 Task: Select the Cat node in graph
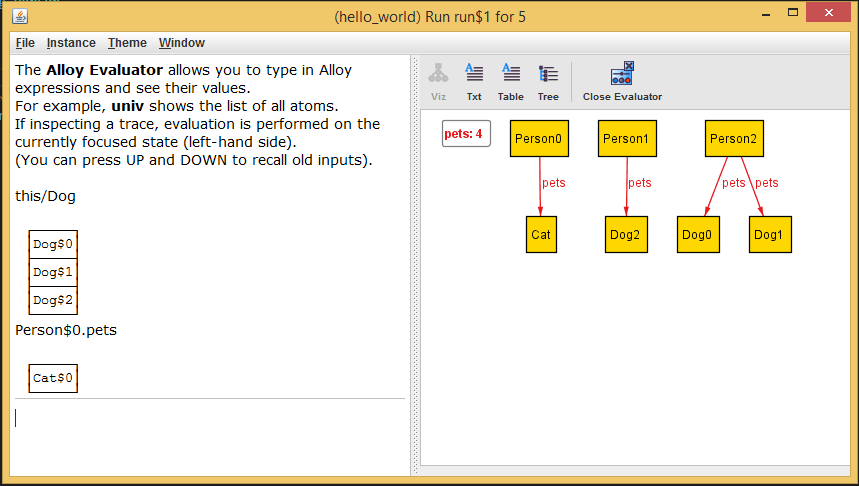541,235
